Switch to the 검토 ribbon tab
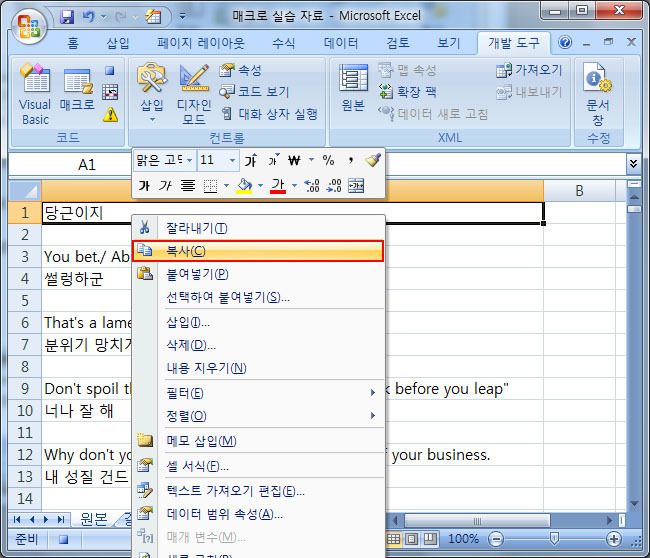Image resolution: width=650 pixels, height=558 pixels. [x=398, y=43]
